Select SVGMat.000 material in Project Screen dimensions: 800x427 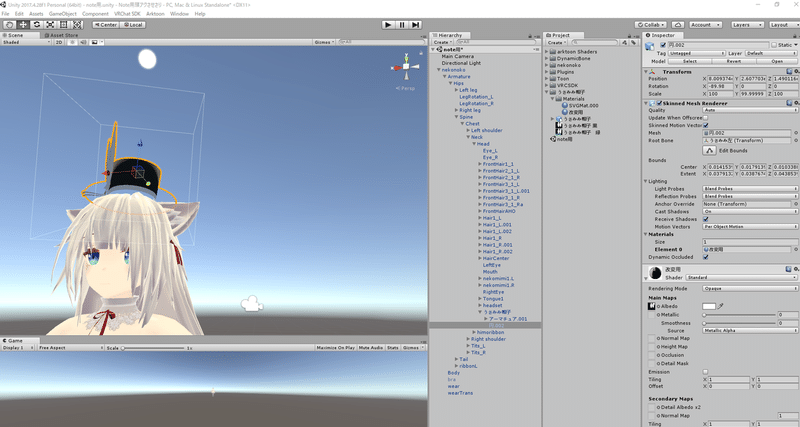point(583,106)
